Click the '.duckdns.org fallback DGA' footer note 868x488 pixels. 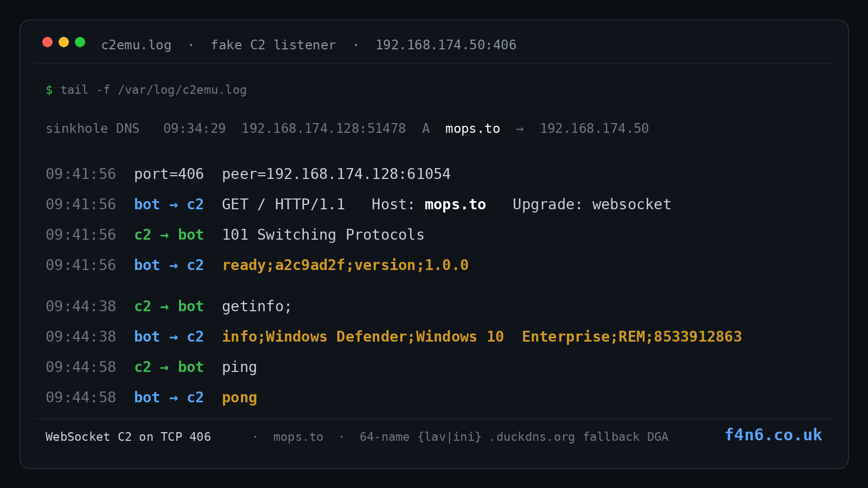tap(579, 437)
